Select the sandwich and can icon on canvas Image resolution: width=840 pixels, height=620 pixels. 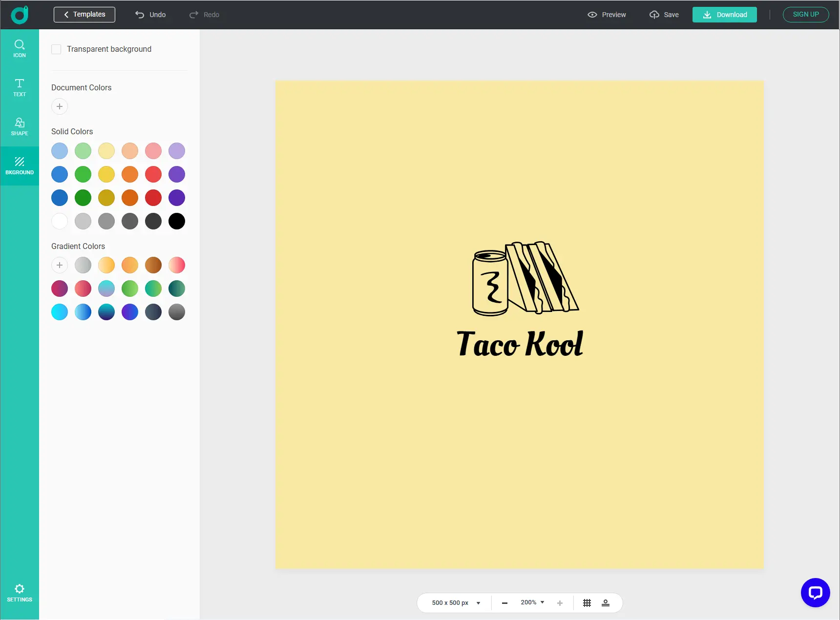[x=525, y=279]
